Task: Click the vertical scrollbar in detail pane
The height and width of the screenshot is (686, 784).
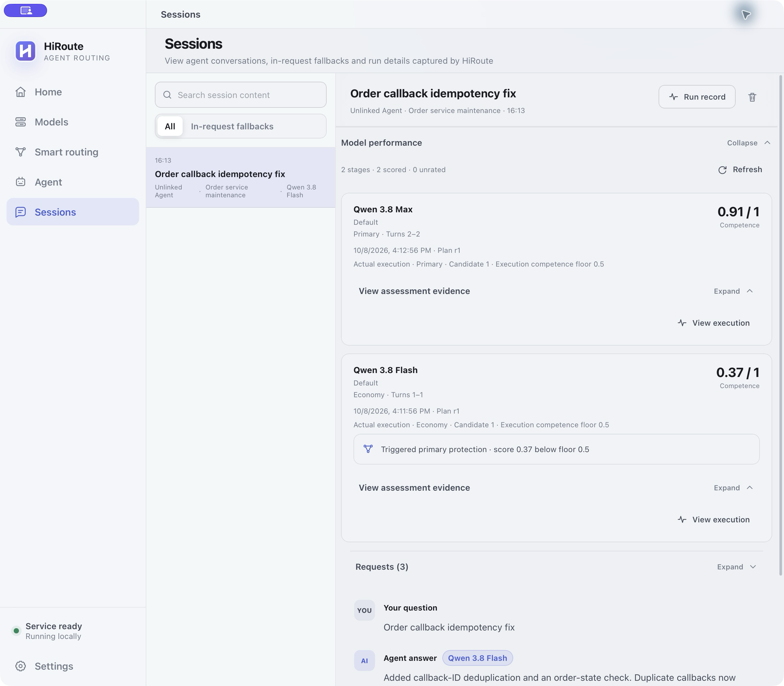Action: point(780,325)
